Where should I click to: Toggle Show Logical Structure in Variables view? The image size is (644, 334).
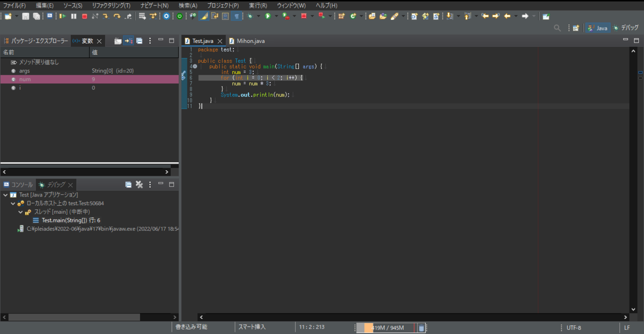tap(129, 41)
